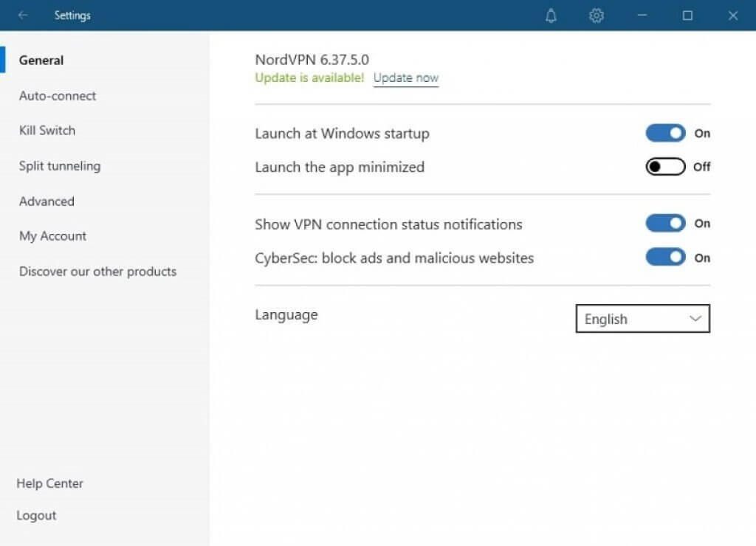This screenshot has width=756, height=546.
Task: Minimize the NordVPN window
Action: (x=642, y=15)
